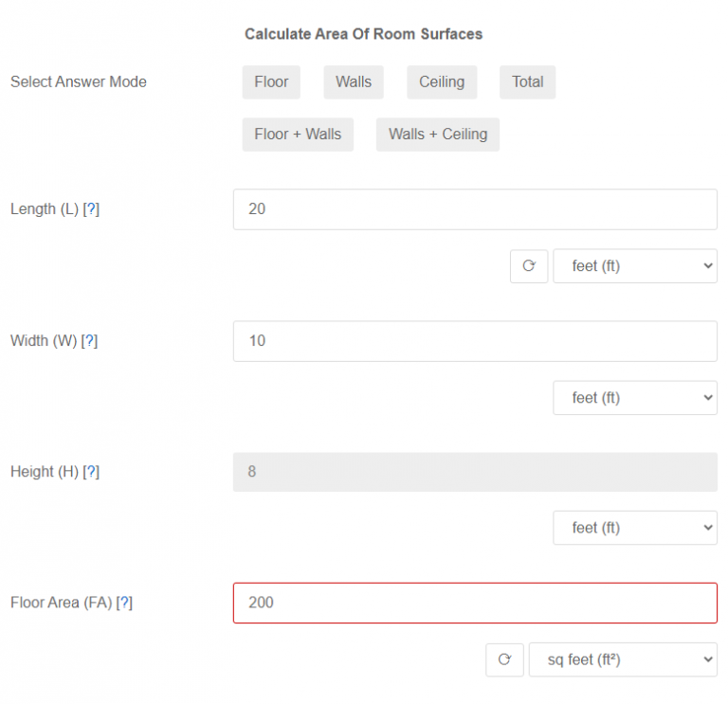Viewport: 728px width, 704px height.
Task: Click the disabled Height input field
Action: coord(475,472)
